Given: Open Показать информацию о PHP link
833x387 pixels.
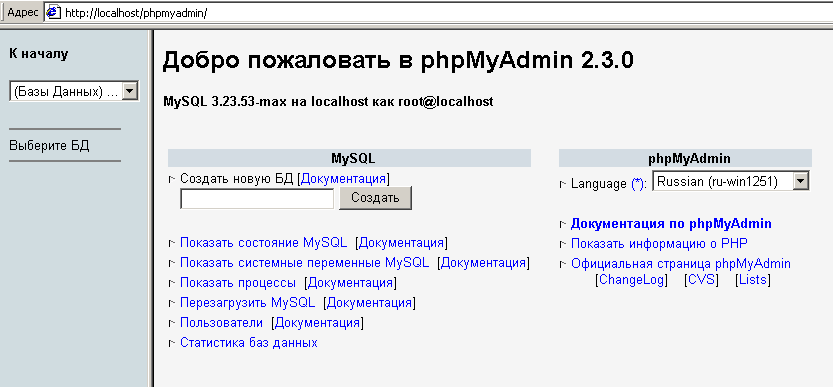Looking at the screenshot, I should (x=659, y=243).
